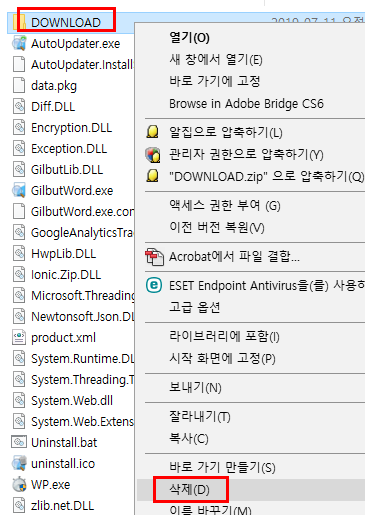Click the ALZip icon beside DOWNLOAD.zip entry
This screenshot has height=515, width=365.
(153, 176)
